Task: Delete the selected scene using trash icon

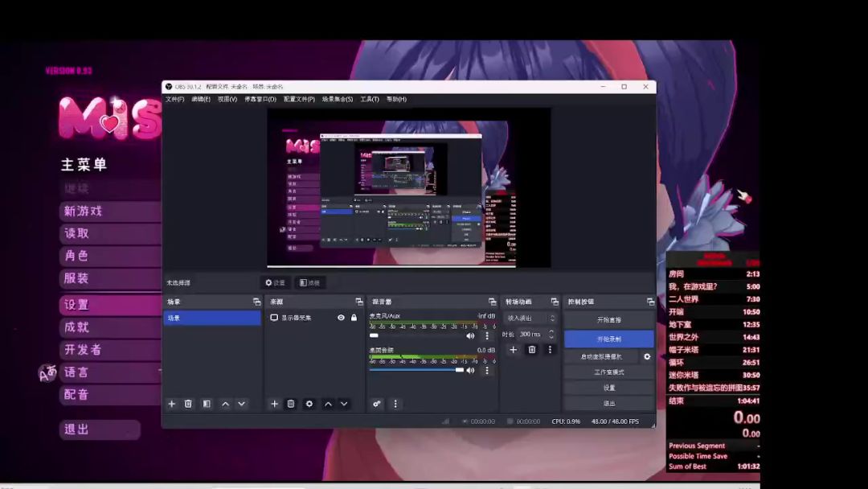Action: point(188,404)
